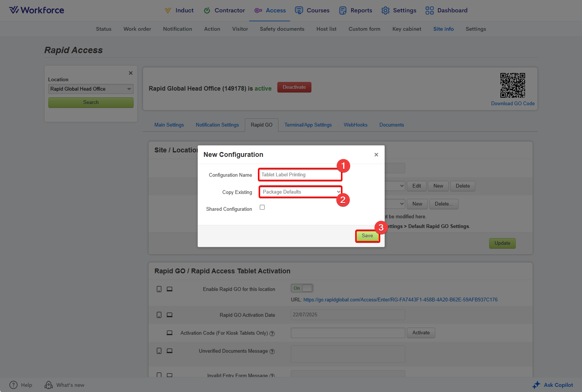The image size is (582, 392).
Task: Close the New Configuration dialog
Action: pyautogui.click(x=376, y=155)
